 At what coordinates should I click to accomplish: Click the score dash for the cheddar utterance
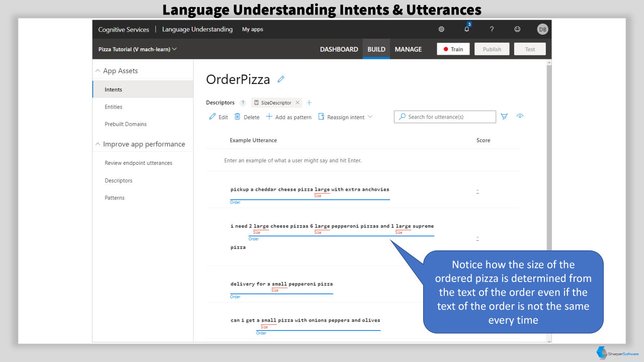477,191
